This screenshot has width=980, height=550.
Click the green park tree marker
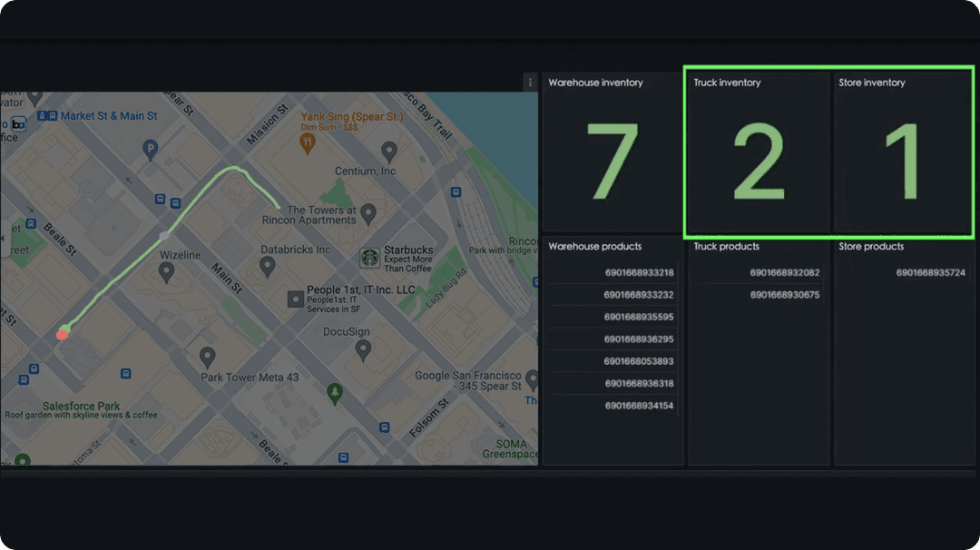click(x=335, y=392)
